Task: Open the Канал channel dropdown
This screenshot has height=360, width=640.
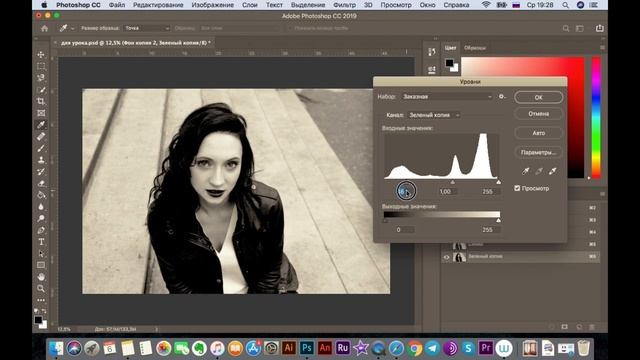Action: [434, 115]
